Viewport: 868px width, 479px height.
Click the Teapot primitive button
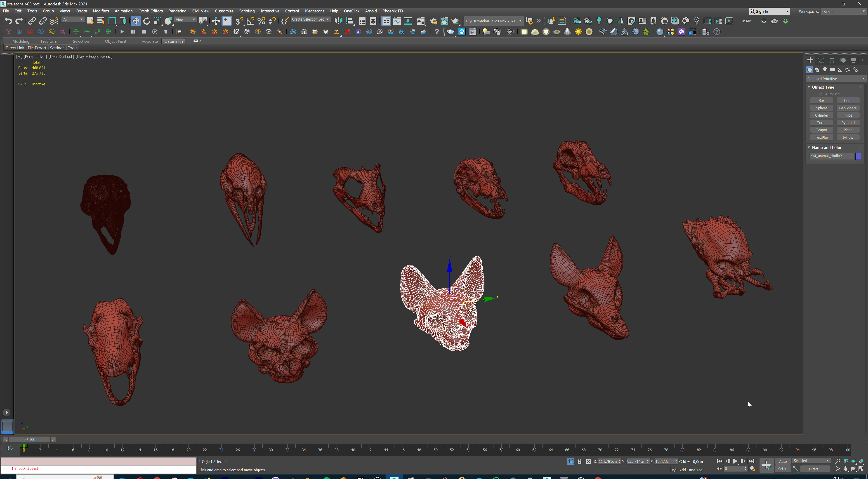click(821, 130)
